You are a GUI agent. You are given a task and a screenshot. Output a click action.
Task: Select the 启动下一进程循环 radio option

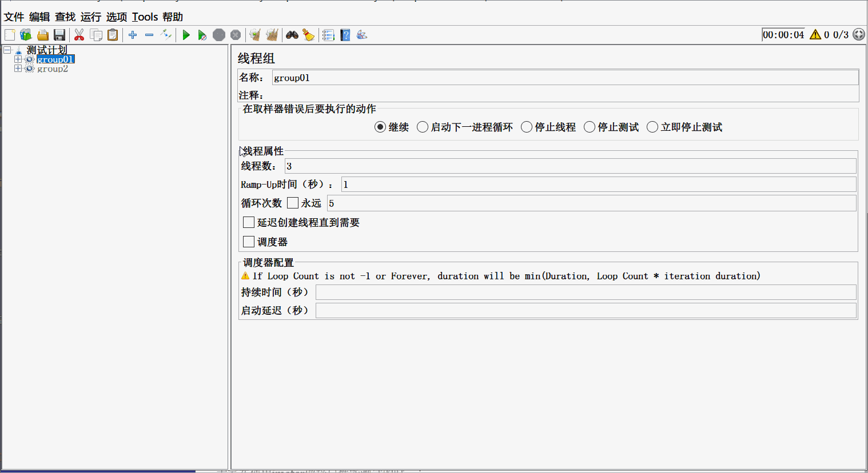423,127
